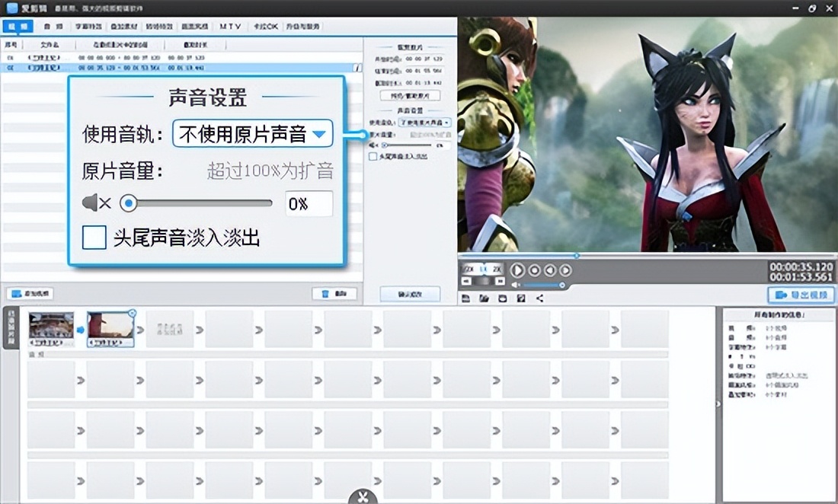838x504 pixels.
Task: Click the preview progress bar handle
Action: pyautogui.click(x=577, y=256)
